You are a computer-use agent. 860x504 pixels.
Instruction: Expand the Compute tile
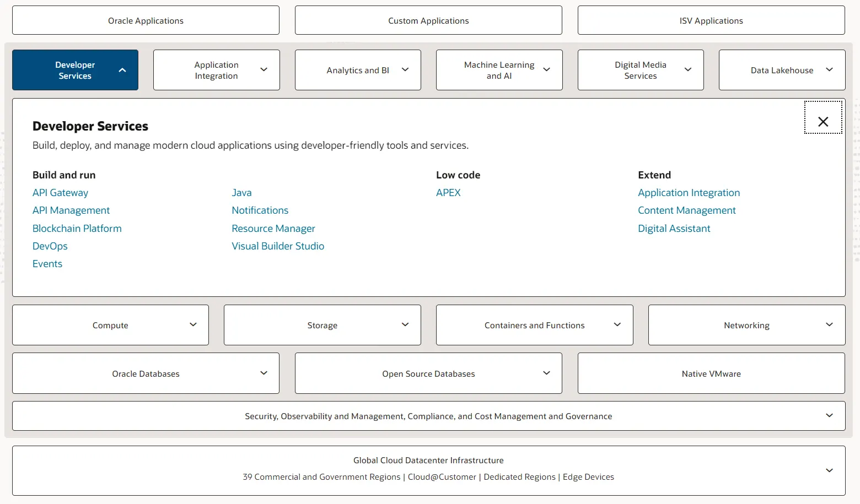pos(110,325)
